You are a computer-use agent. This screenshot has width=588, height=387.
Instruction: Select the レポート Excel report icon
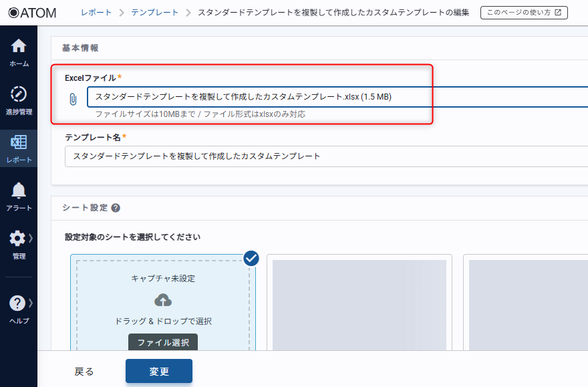point(19,142)
